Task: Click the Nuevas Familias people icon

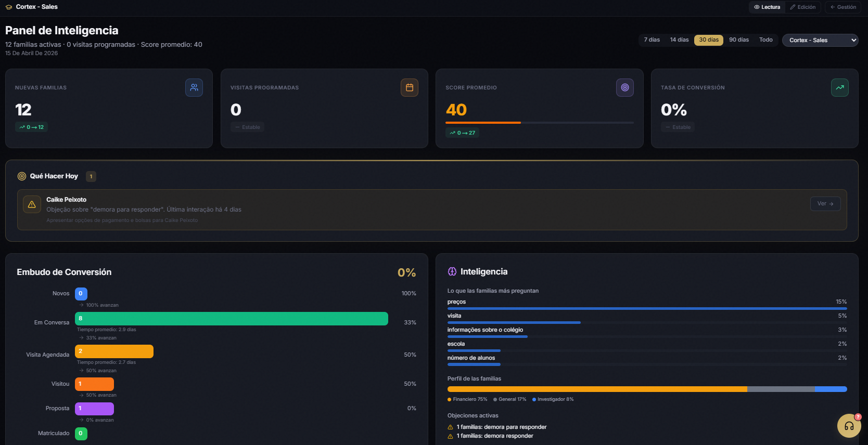Action: 194,88
